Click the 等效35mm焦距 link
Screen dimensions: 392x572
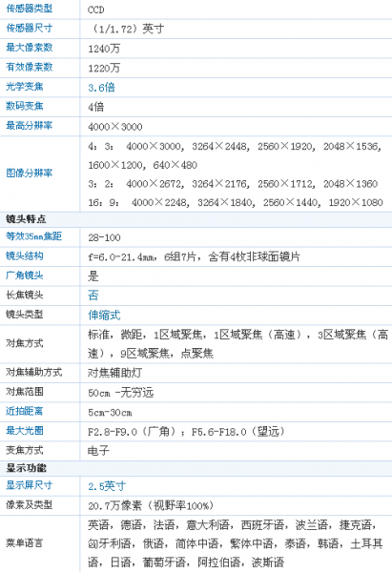34,236
